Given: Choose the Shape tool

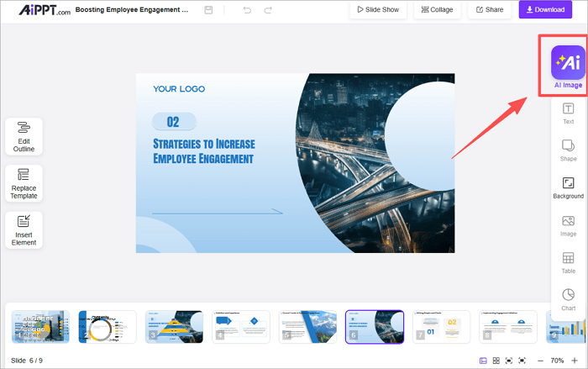Looking at the screenshot, I should (x=568, y=150).
